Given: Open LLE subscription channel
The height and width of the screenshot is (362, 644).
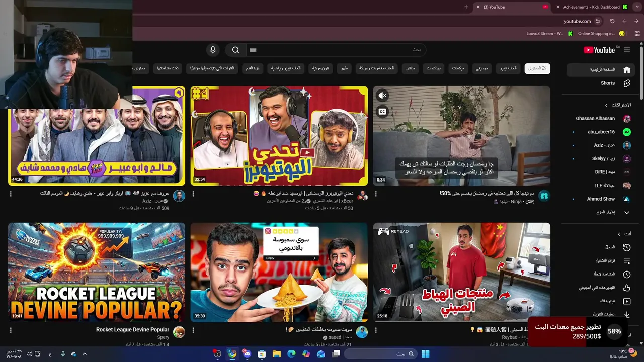Looking at the screenshot, I should click(601, 185).
